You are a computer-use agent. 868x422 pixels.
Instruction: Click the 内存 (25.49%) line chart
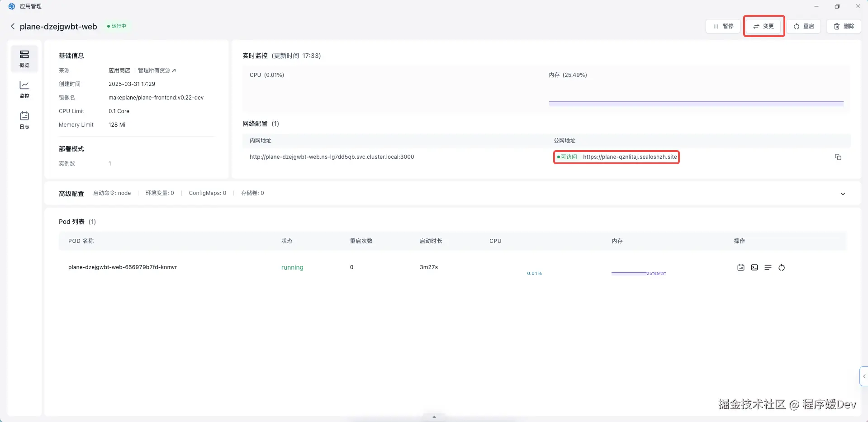coord(696,89)
